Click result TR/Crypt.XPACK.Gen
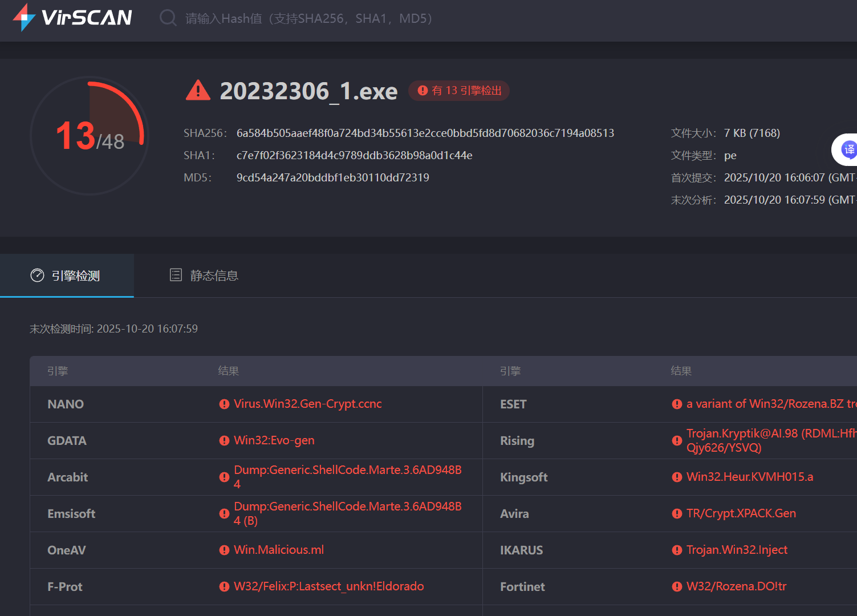The image size is (857, 616). (x=741, y=513)
